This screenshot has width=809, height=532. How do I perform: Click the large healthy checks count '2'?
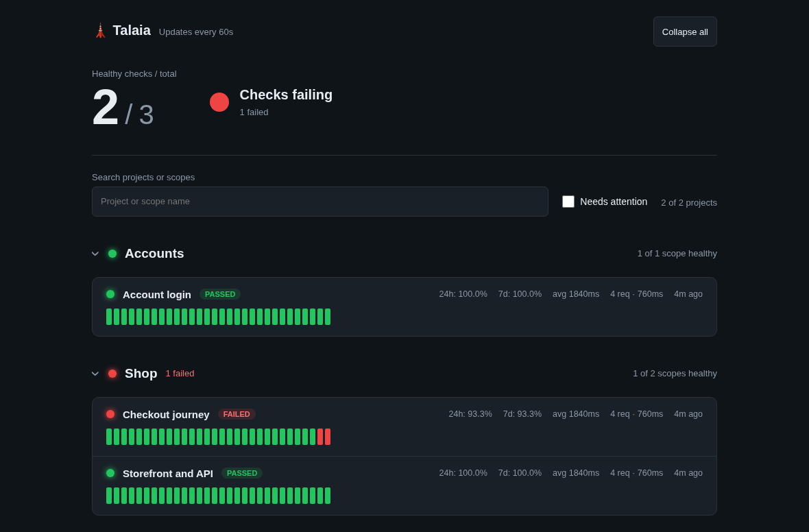[x=106, y=108]
